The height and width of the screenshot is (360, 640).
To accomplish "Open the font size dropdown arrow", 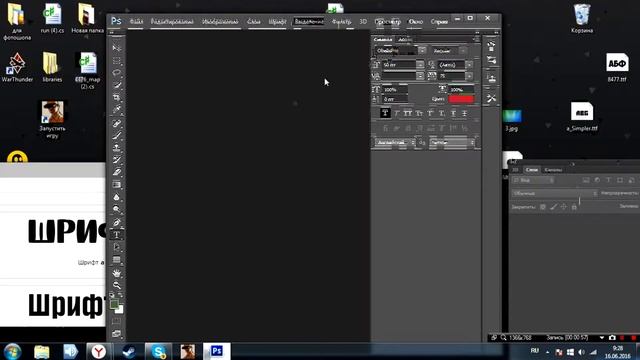I will click(420, 64).
